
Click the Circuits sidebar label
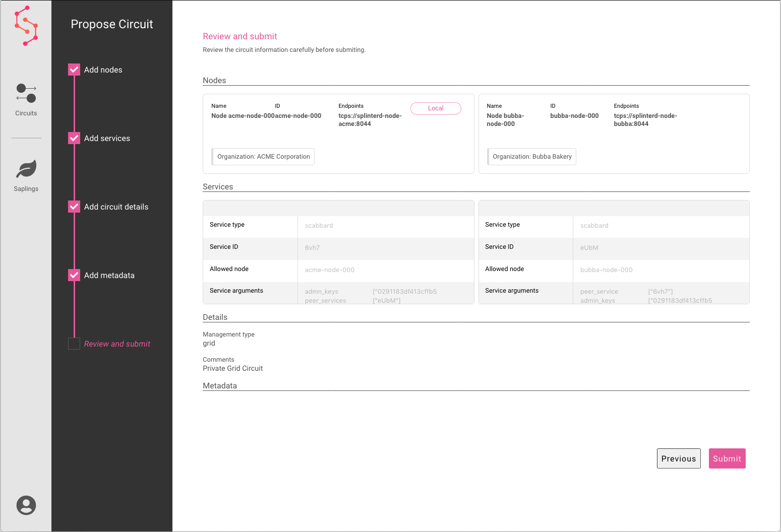(x=26, y=113)
